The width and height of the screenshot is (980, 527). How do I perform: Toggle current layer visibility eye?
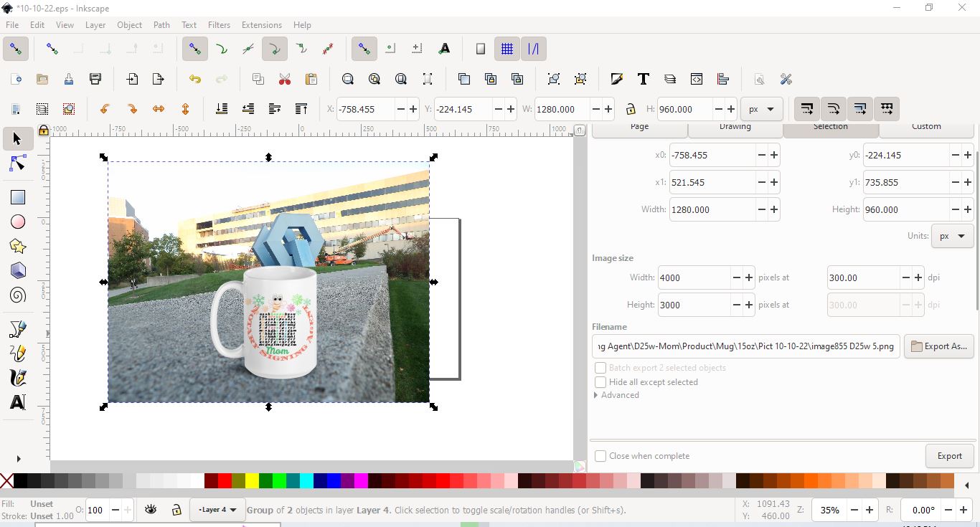point(151,510)
